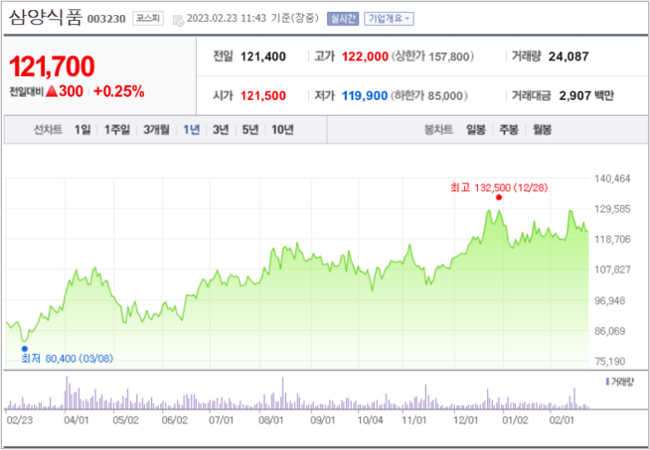Click the current price 121,700

[52, 66]
